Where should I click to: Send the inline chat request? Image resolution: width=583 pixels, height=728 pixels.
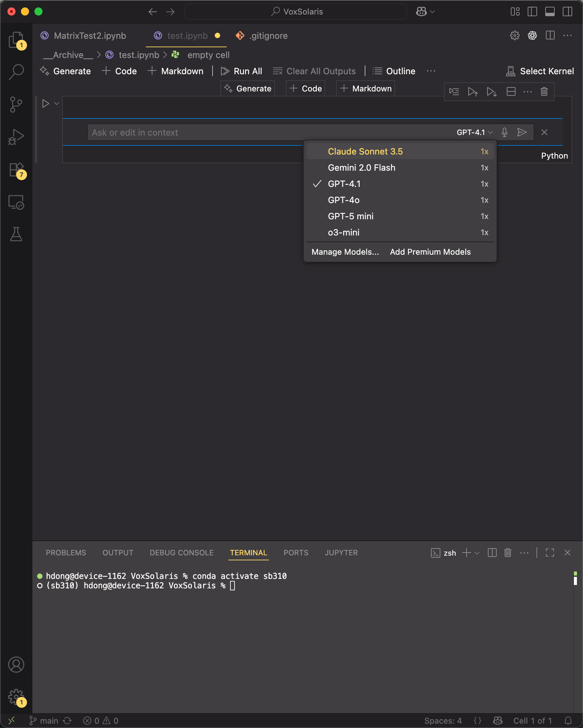click(x=522, y=132)
